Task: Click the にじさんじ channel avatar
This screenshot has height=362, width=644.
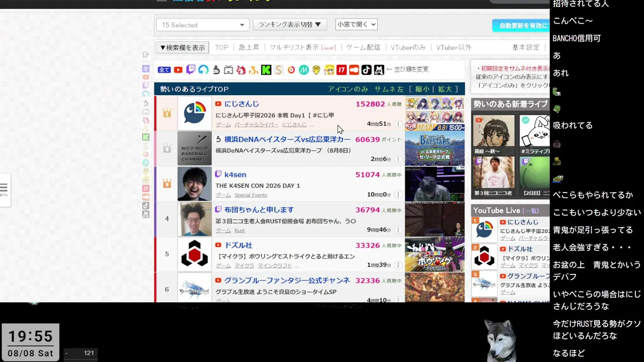Action: 194,113
